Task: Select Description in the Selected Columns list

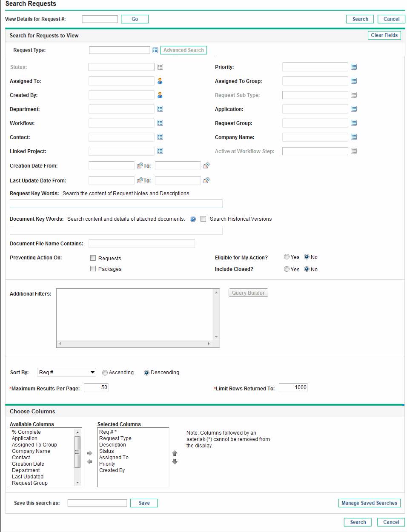Action: pos(112,444)
